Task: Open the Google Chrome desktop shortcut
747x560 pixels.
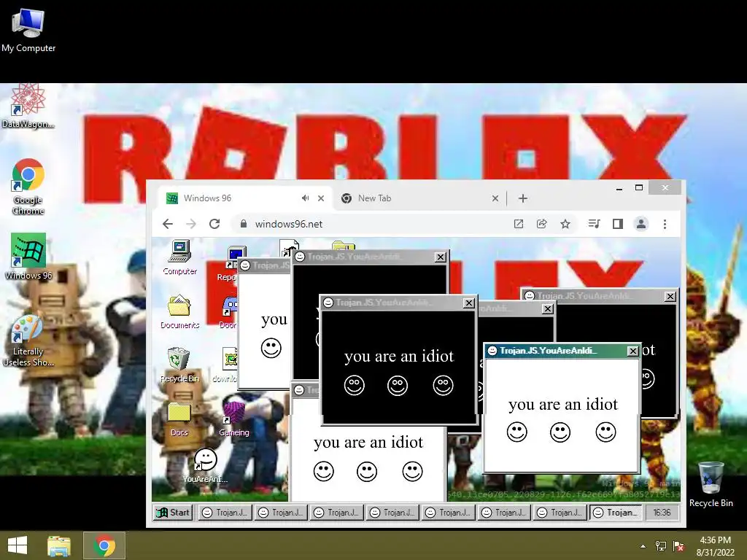Action: tap(28, 186)
